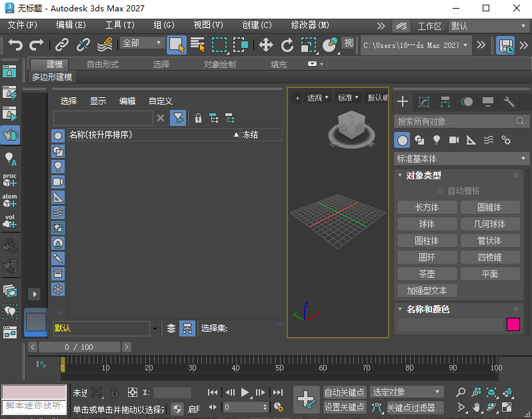Enable the 自动栅格 checkbox
The image size is (532, 419).
pos(441,191)
